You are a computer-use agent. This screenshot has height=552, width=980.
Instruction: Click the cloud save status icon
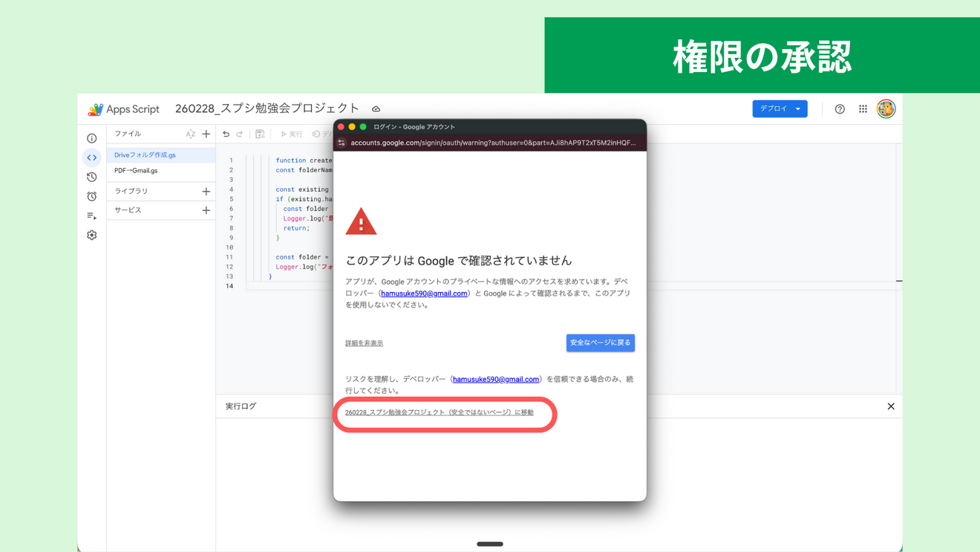click(376, 109)
